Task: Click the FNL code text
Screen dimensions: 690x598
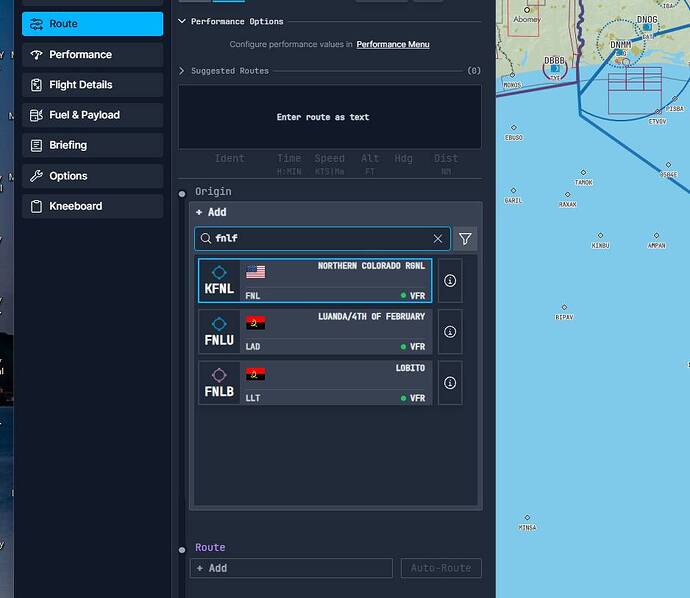Action: (x=253, y=296)
